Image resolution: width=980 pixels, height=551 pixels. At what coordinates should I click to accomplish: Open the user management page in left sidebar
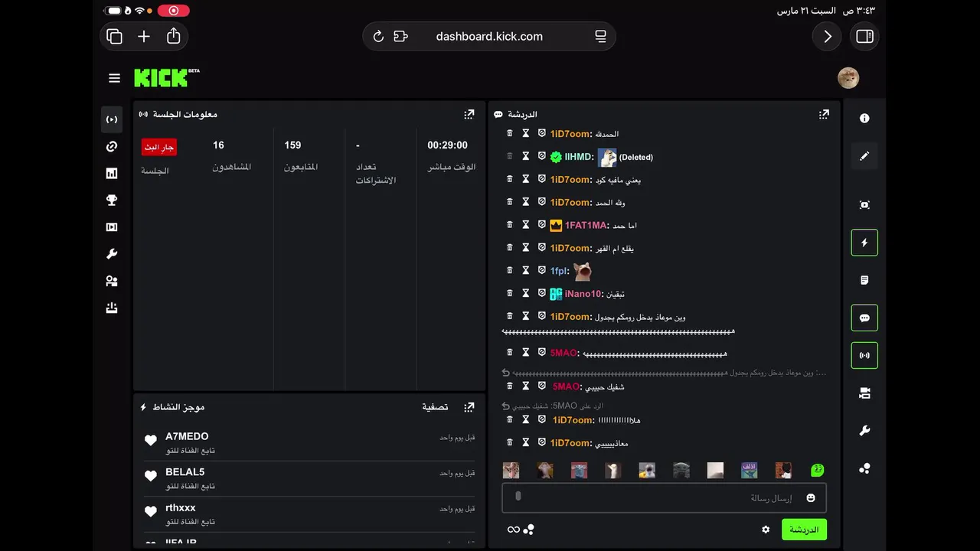[112, 281]
